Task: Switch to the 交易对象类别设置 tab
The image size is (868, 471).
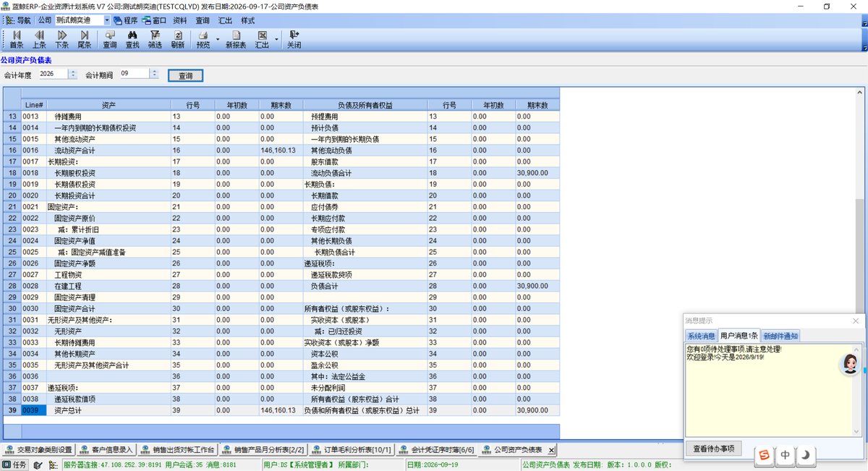Action: pos(39,450)
